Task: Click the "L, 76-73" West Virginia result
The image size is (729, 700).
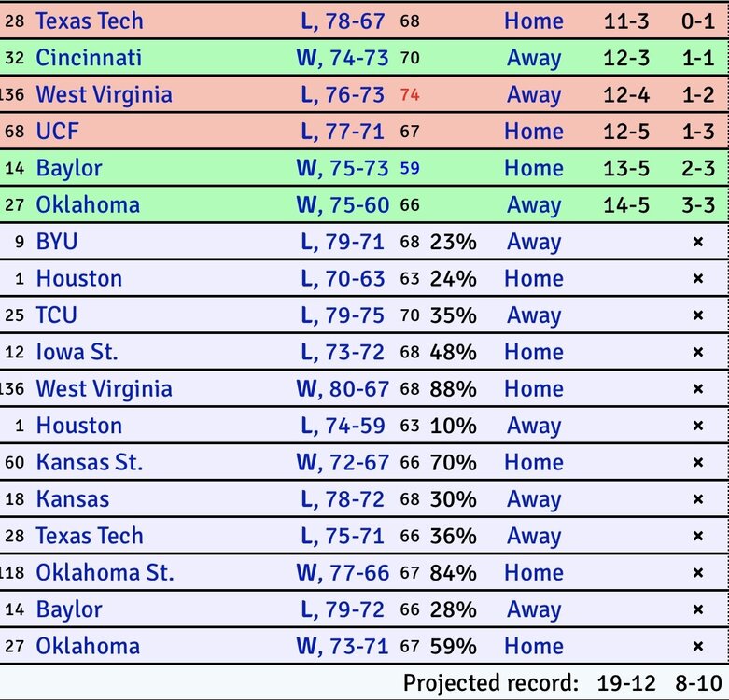Action: tap(342, 95)
